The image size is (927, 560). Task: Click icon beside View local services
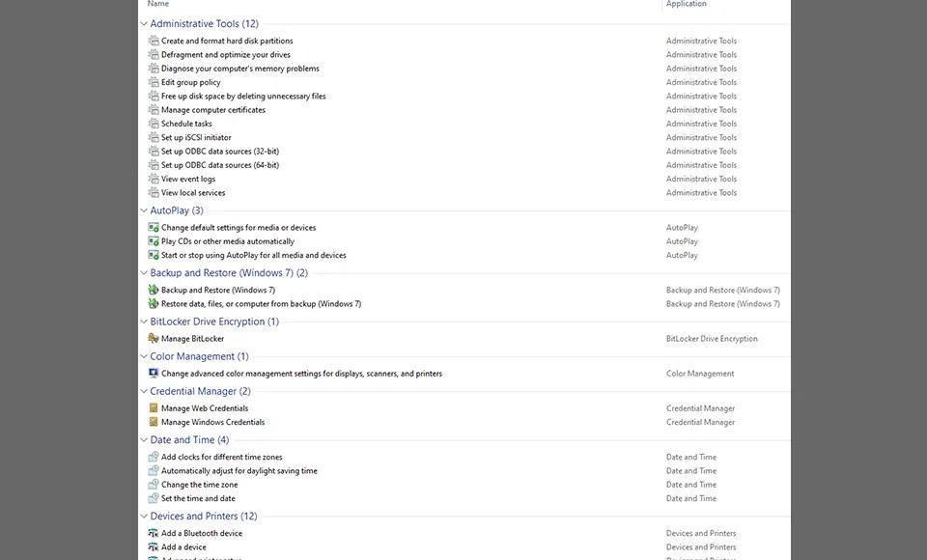click(x=154, y=193)
